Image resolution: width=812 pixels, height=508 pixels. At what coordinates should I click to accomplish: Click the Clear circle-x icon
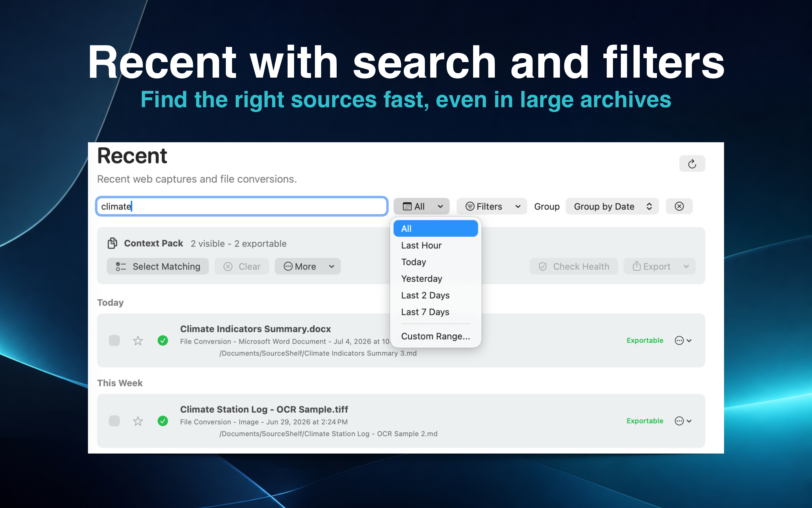(228, 266)
